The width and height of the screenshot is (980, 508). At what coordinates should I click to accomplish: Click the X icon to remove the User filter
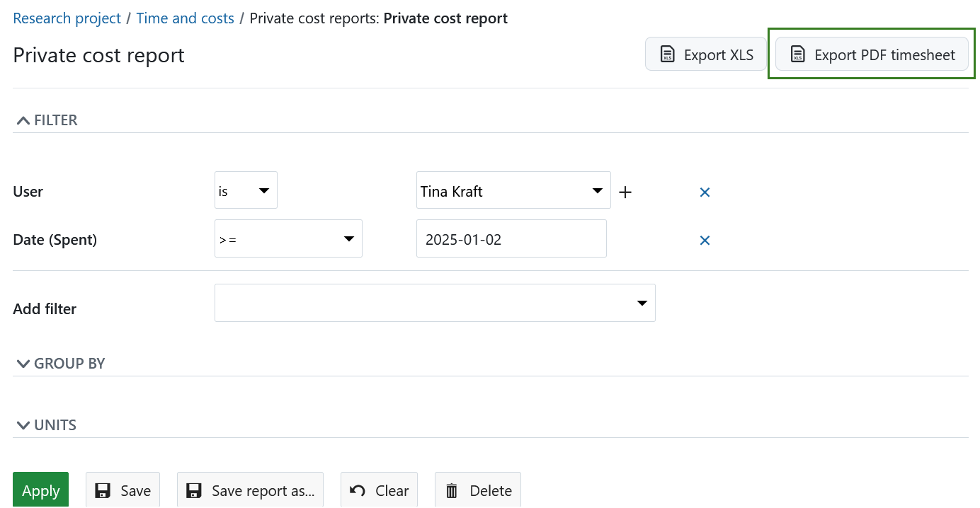pyautogui.click(x=705, y=192)
